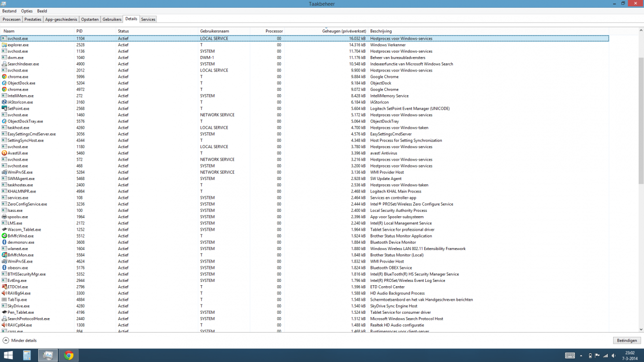Select the spoolsv.exe process row

305,217
